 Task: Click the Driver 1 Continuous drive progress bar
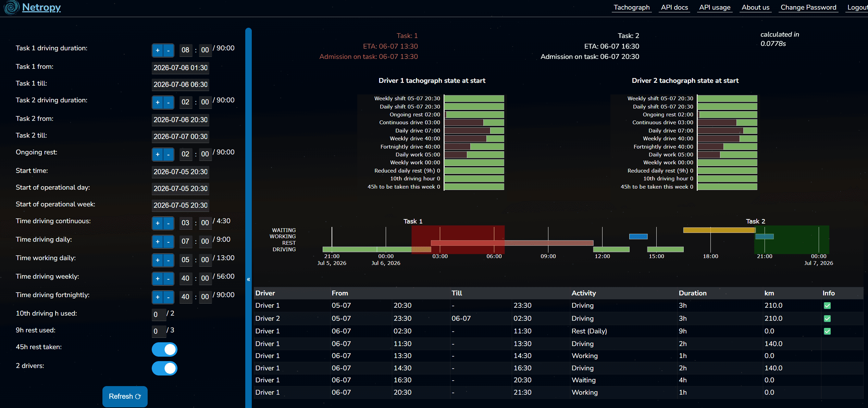[x=474, y=123]
